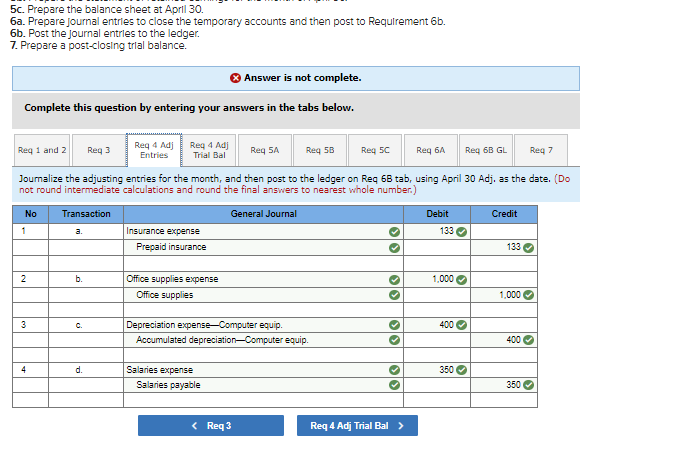
Task: Select the Office supplies expense account field
Action: (263, 279)
